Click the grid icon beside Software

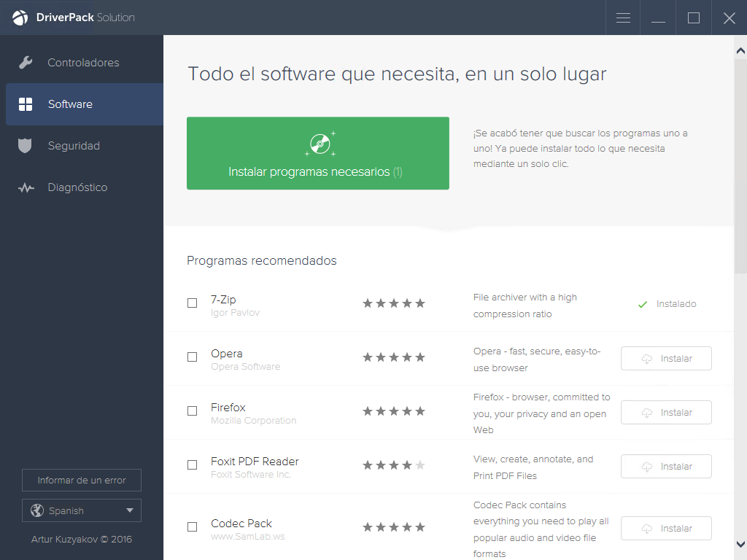pos(26,104)
